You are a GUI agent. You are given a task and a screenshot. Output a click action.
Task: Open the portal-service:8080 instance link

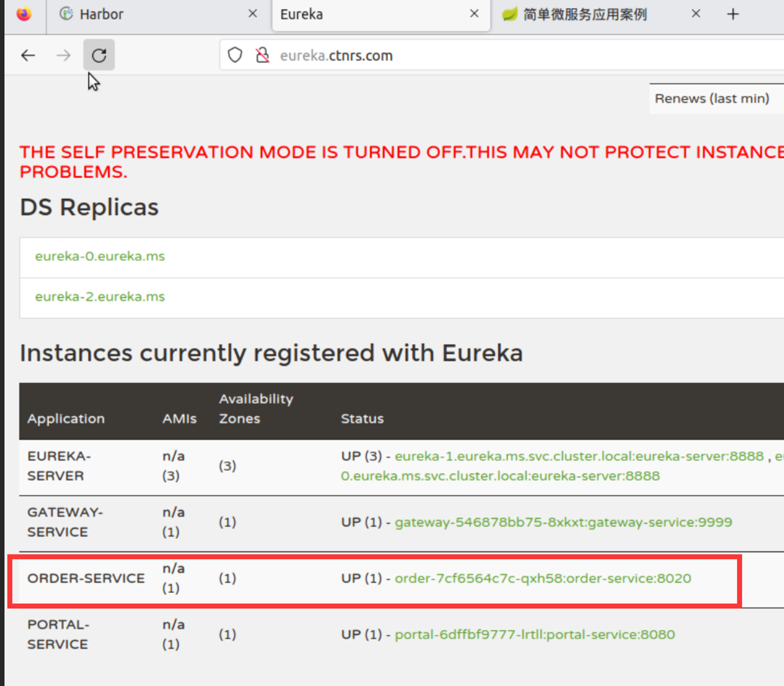click(535, 634)
